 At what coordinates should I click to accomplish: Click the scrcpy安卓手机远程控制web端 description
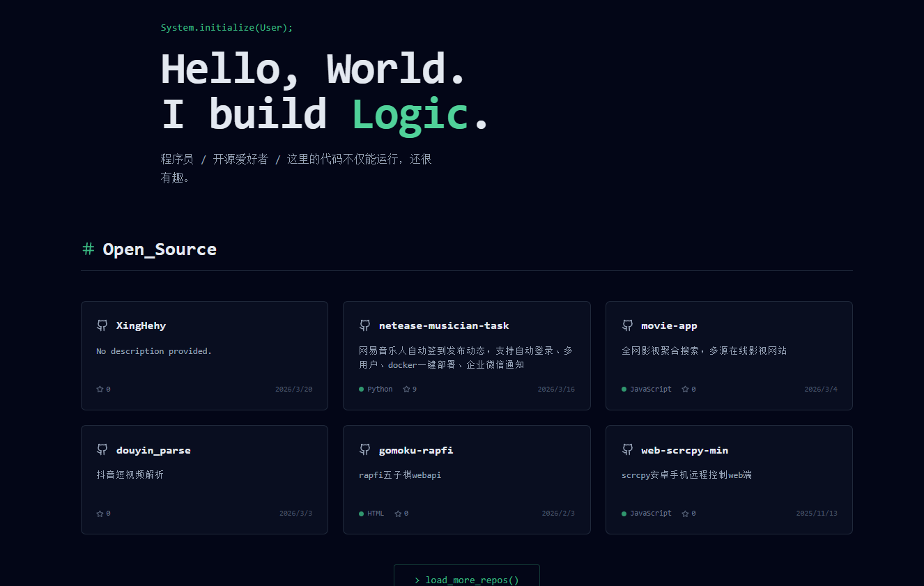click(686, 475)
